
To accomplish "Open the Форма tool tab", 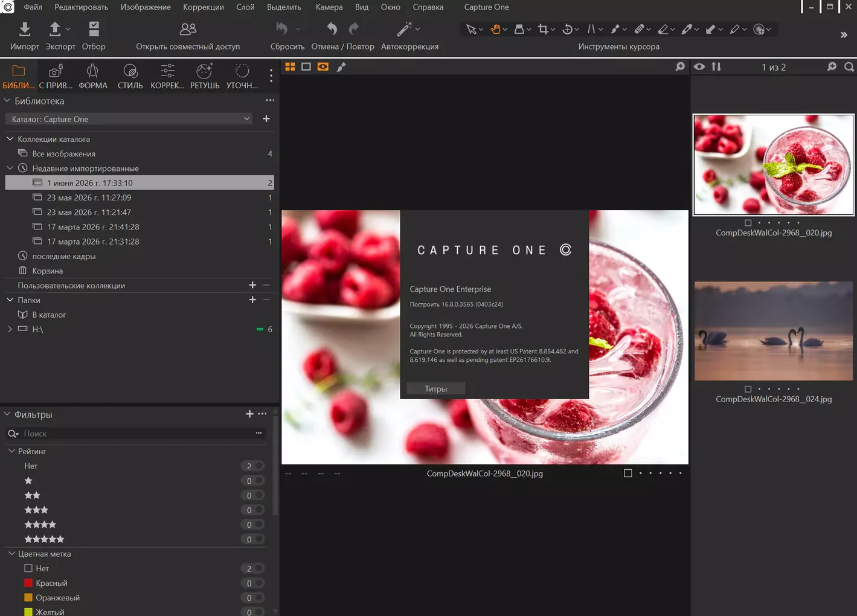I will [93, 77].
